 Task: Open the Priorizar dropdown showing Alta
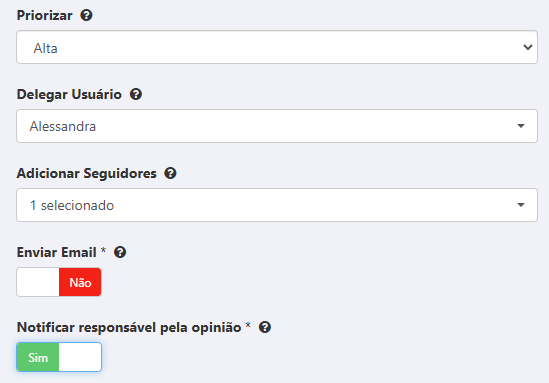(277, 47)
